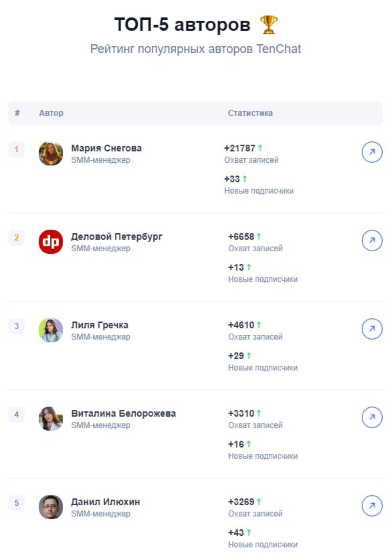Click the red dp logo avatar
The width and height of the screenshot is (392, 558).
(51, 242)
